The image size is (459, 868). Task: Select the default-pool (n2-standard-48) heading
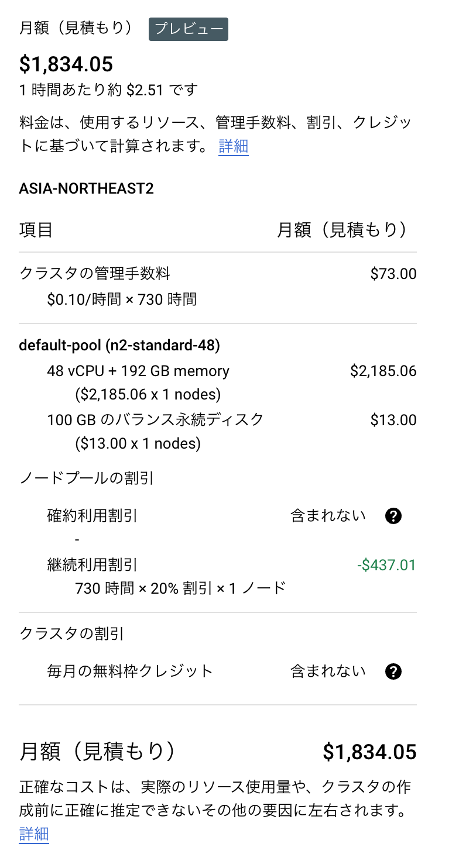[119, 346]
